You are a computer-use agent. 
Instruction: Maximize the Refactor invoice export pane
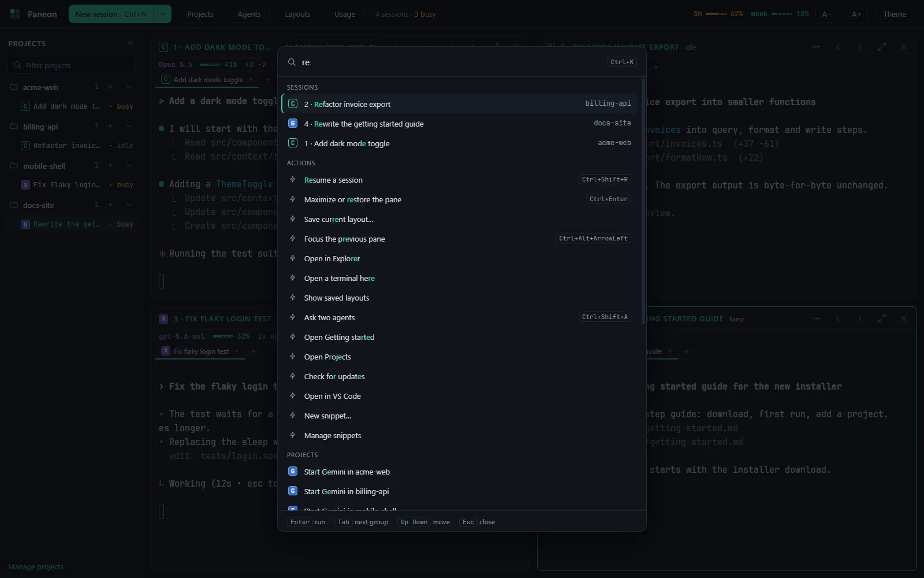882,47
